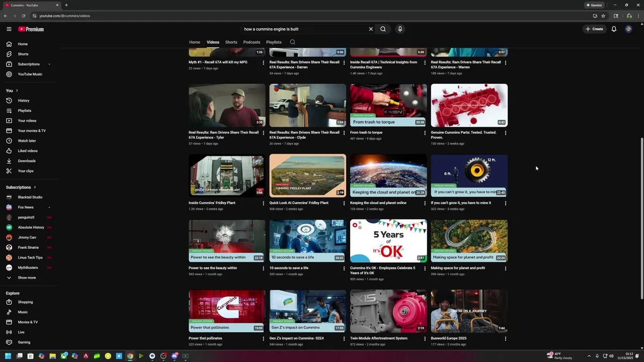Open Chrome from the taskbar
The height and width of the screenshot is (362, 644).
[x=130, y=356]
